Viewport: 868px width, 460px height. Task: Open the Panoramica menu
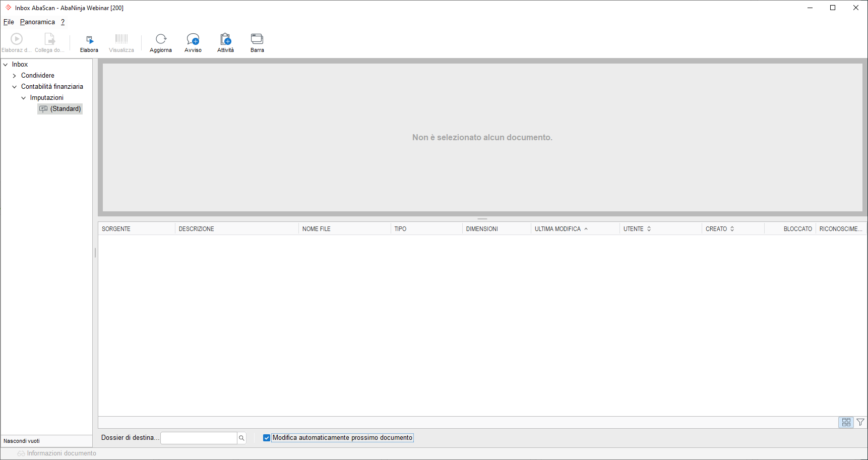tap(37, 22)
